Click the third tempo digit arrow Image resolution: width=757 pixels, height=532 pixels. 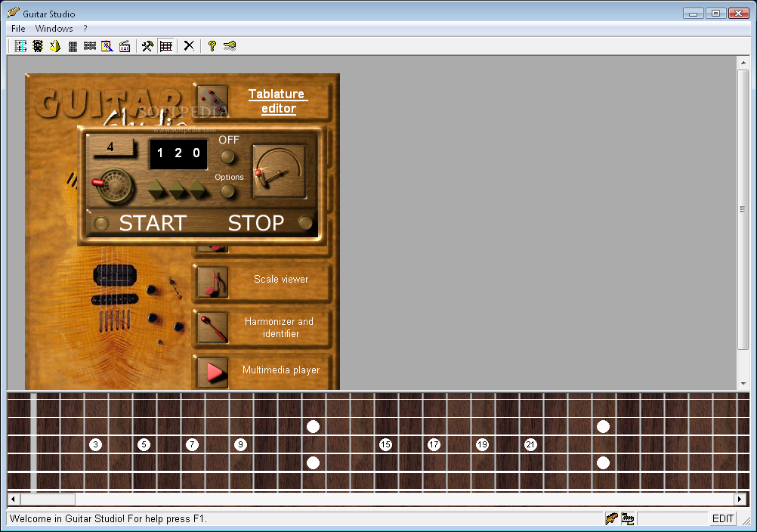pos(198,189)
